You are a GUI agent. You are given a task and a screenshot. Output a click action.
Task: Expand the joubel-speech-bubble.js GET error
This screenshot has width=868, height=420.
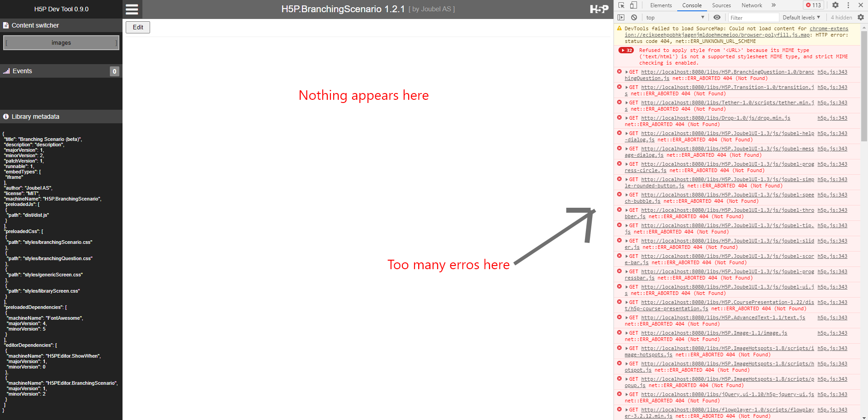tap(627, 195)
